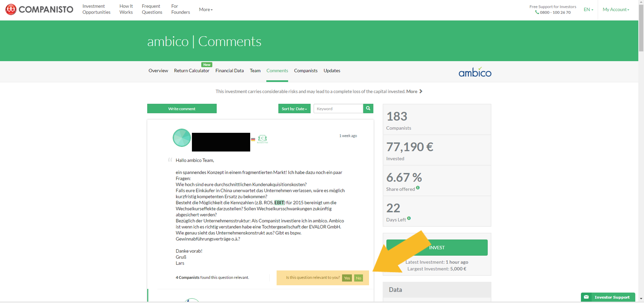The width and height of the screenshot is (644, 303).
Task: Click the info icon next to Days Left
Action: tap(409, 218)
